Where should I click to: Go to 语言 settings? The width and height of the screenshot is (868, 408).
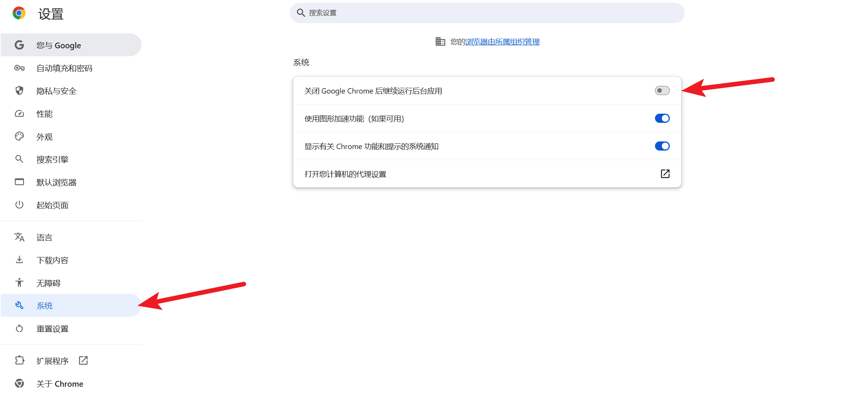pos(71,237)
